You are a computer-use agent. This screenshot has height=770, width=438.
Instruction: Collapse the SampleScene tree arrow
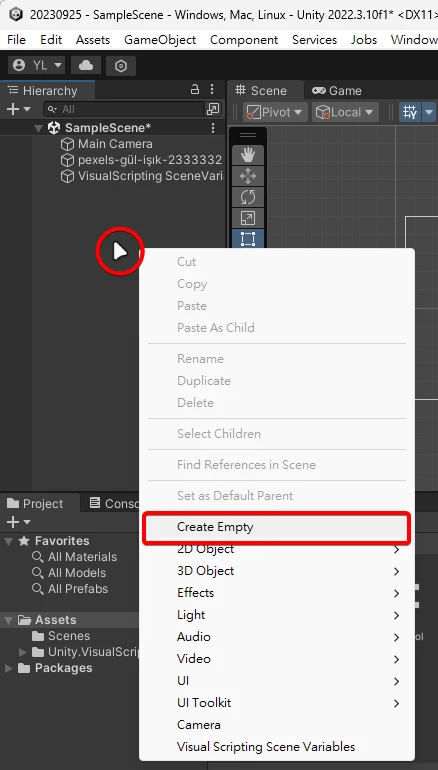click(38, 128)
